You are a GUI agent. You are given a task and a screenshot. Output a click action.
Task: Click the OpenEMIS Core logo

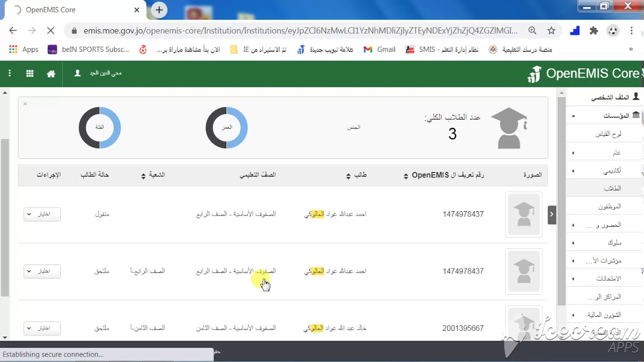[x=584, y=73]
